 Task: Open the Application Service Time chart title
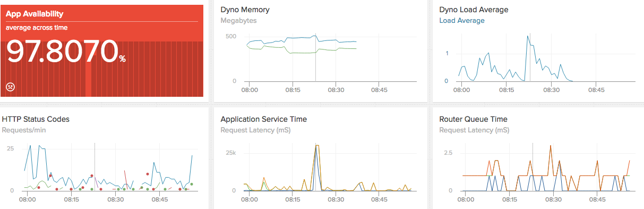click(263, 119)
